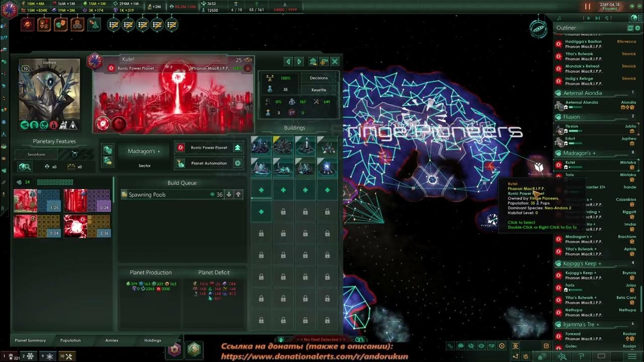Add building in first empty slot
Image resolution: width=644 pixels, height=362 pixels.
(x=261, y=190)
